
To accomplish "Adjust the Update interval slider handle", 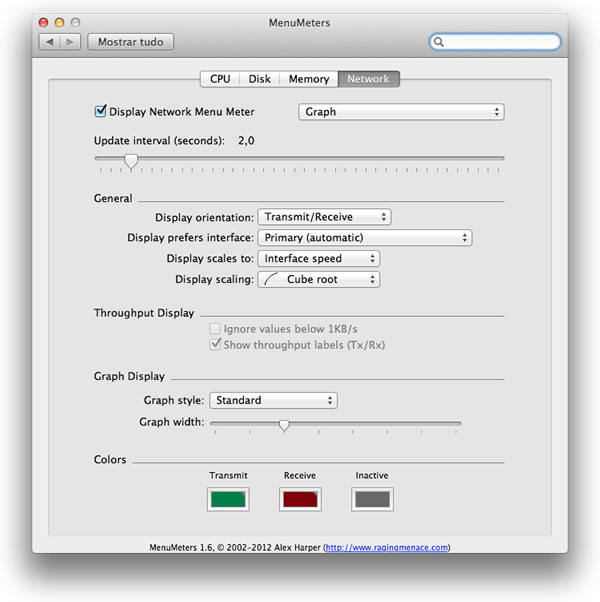I will [x=131, y=161].
